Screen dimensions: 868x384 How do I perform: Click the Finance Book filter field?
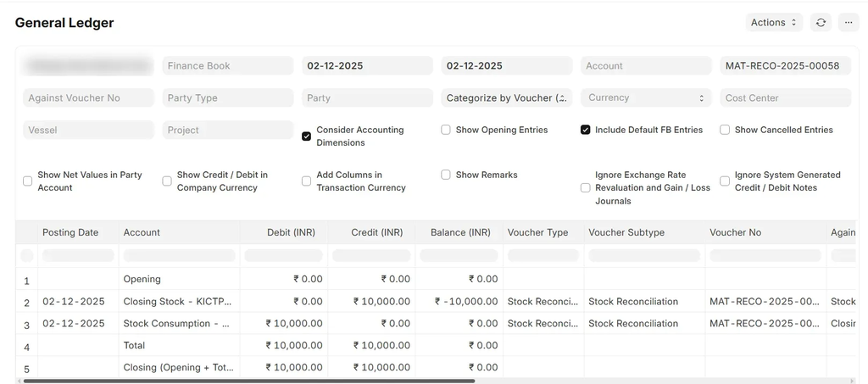coord(227,66)
